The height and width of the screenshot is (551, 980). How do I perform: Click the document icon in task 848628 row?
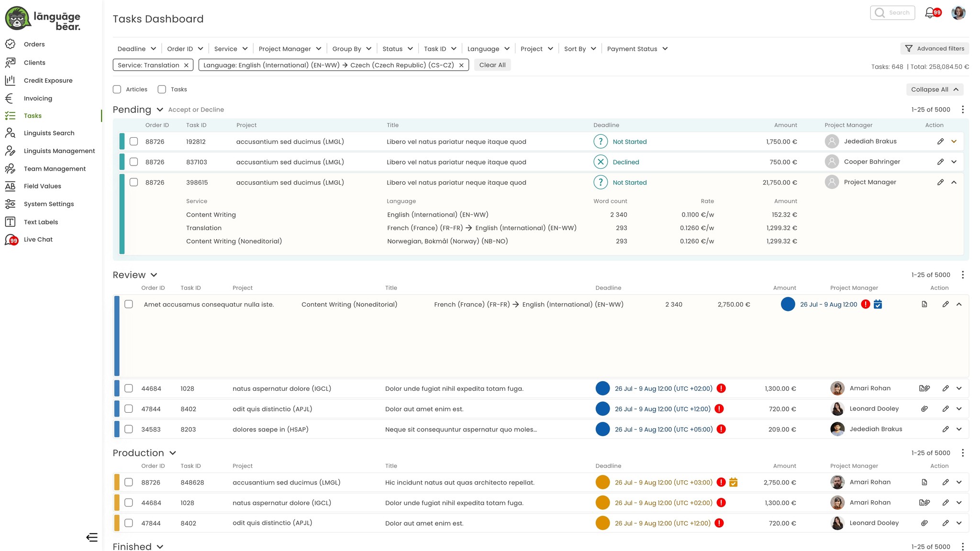tap(924, 483)
